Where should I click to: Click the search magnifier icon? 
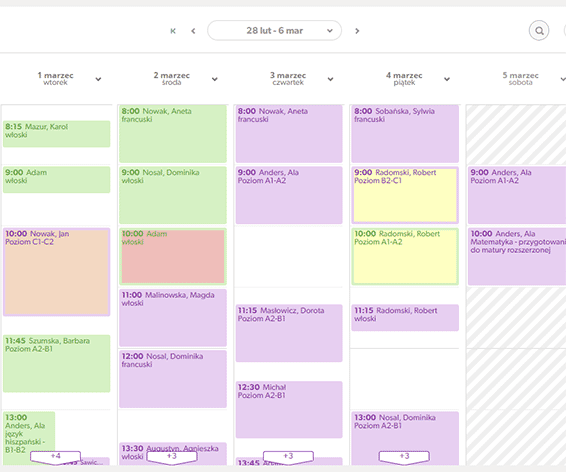[539, 31]
